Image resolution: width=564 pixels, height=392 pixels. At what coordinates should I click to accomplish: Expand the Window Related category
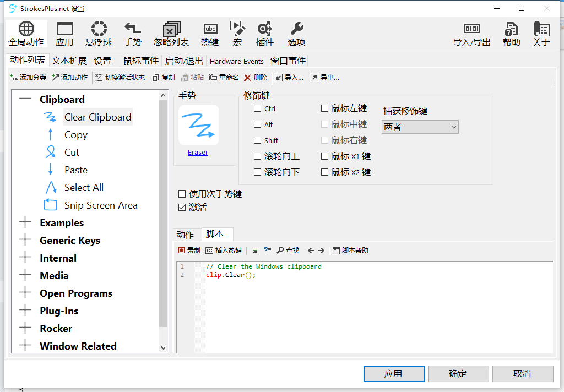click(25, 346)
